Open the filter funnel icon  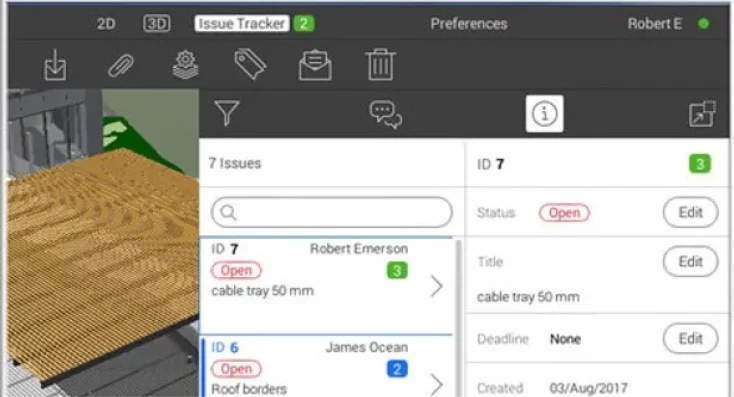click(227, 113)
